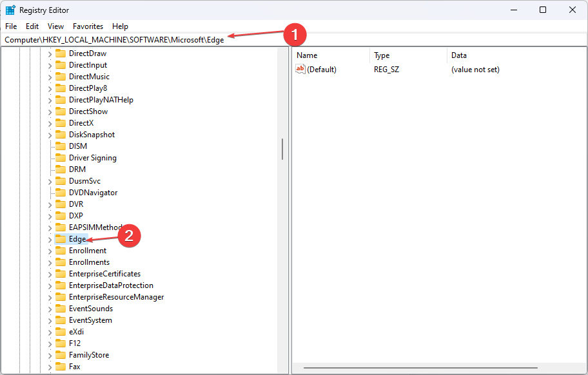Click the REG_SZ type cell
Viewport: 588px width, 375px height.
point(386,70)
